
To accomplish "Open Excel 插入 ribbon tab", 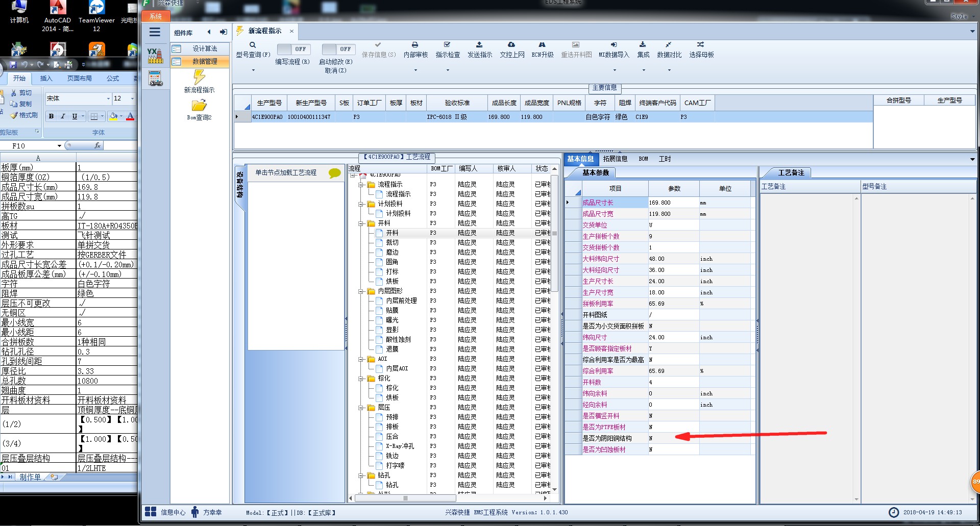I will pyautogui.click(x=46, y=79).
